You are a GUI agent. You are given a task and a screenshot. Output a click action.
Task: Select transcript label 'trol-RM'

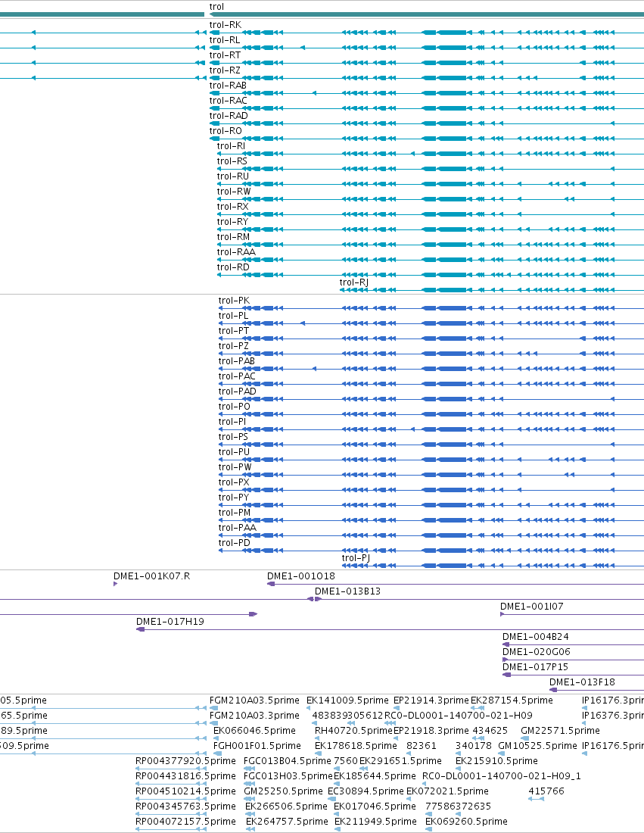tap(233, 237)
